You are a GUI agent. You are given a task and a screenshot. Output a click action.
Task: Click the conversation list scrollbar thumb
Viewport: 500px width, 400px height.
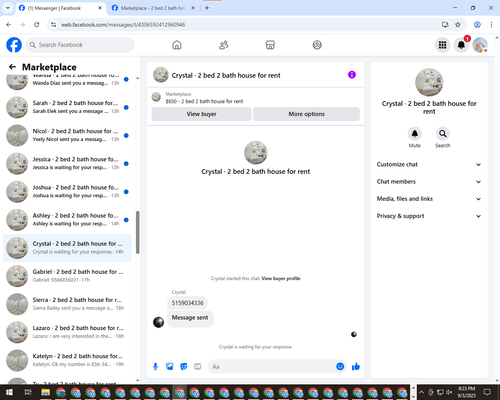click(137, 232)
